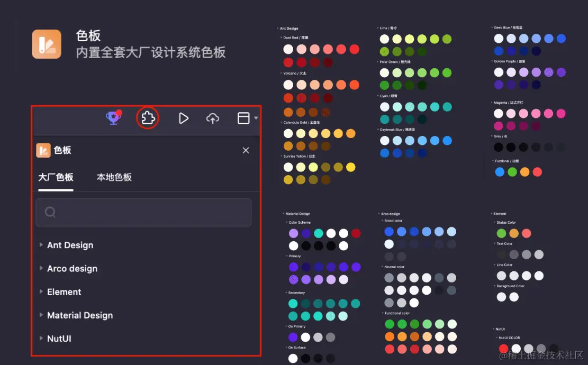The height and width of the screenshot is (365, 588).
Task: Switch to the 大厂色板 tab
Action: pyautogui.click(x=56, y=177)
